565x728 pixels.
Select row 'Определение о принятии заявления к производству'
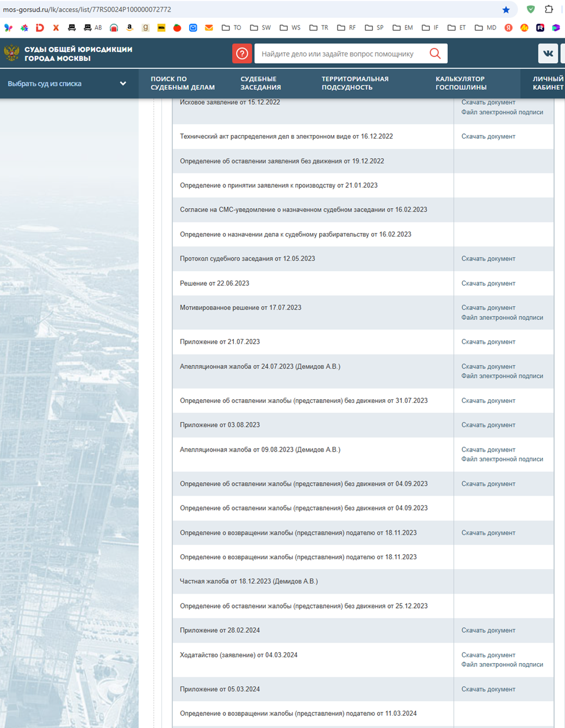363,185
